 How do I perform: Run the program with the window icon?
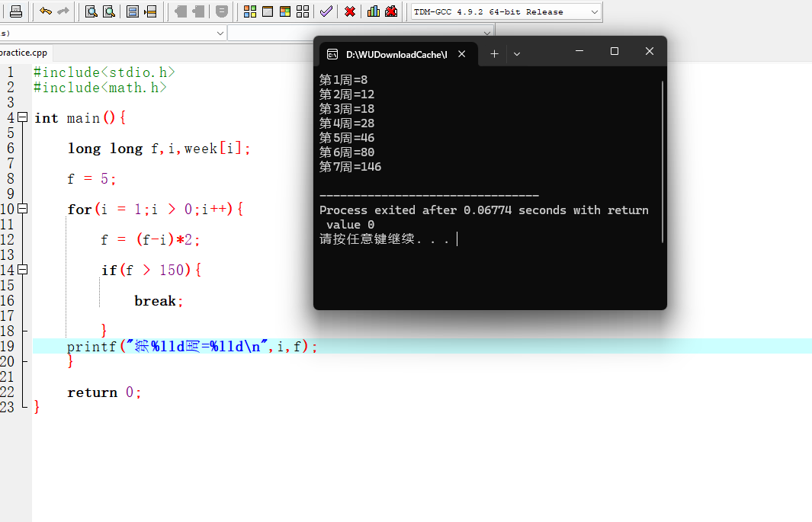pos(267,11)
